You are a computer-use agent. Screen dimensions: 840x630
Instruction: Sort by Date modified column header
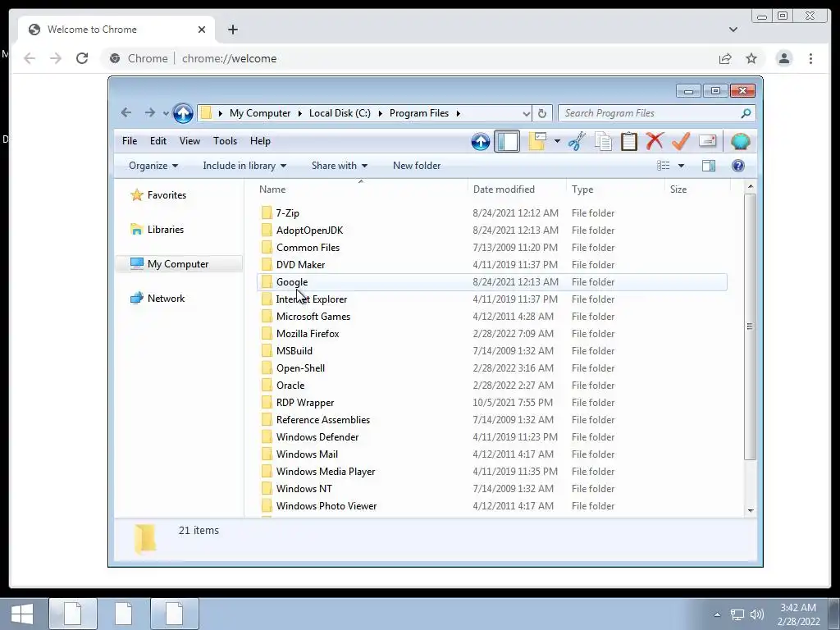coord(517,189)
